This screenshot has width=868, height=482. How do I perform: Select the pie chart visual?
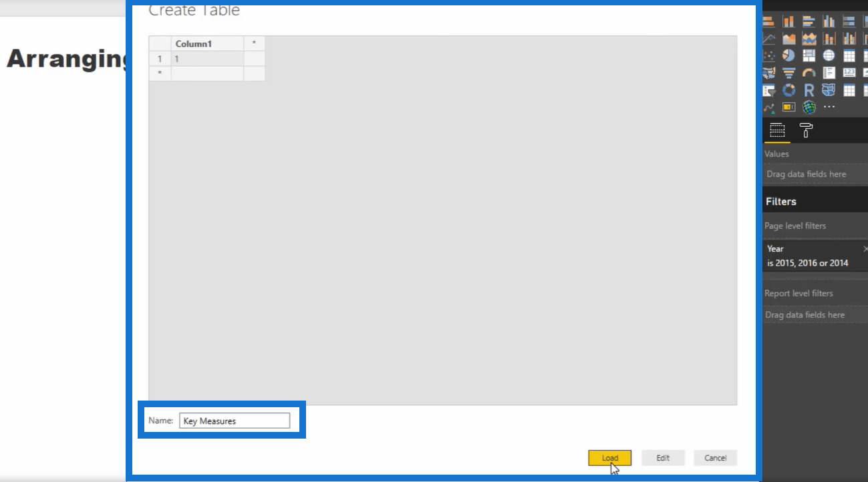[x=789, y=55]
